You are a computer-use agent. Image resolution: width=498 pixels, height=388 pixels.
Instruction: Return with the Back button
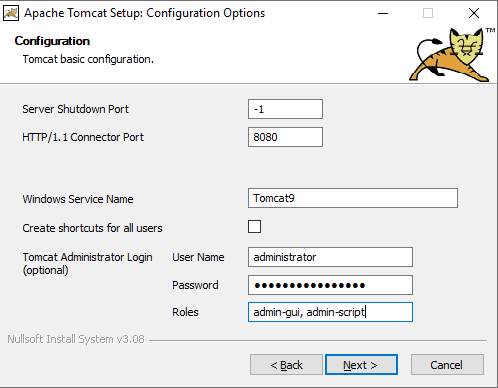click(286, 365)
